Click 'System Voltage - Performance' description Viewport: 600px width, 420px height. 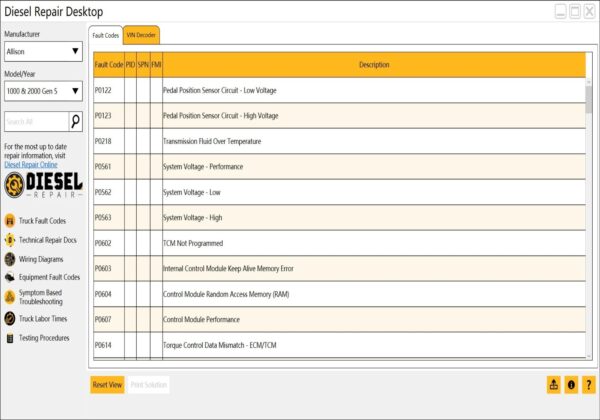tap(203, 167)
